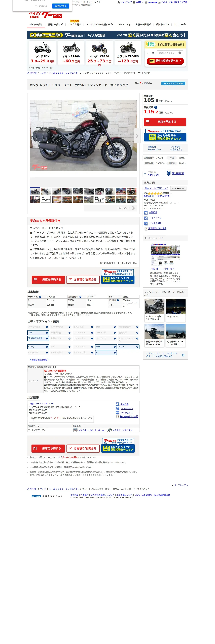Click 愛車の相場を調べる red button
The image size is (215, 644).
pyautogui.click(x=165, y=61)
